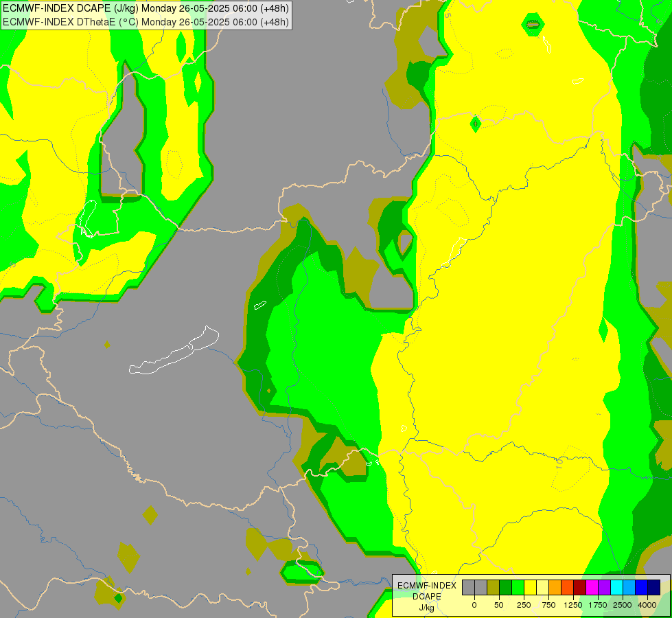Click the olive legend color swatch
This screenshot has width=672, height=618.
494,587
